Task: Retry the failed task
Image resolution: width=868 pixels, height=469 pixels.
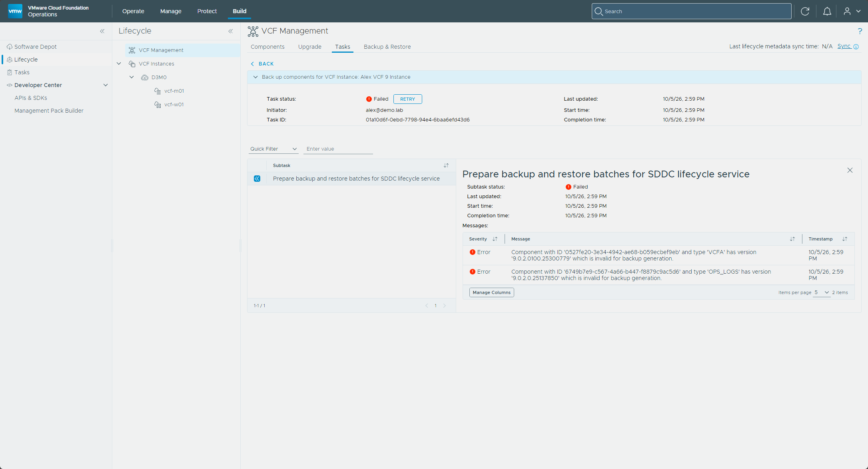Action: pyautogui.click(x=407, y=99)
